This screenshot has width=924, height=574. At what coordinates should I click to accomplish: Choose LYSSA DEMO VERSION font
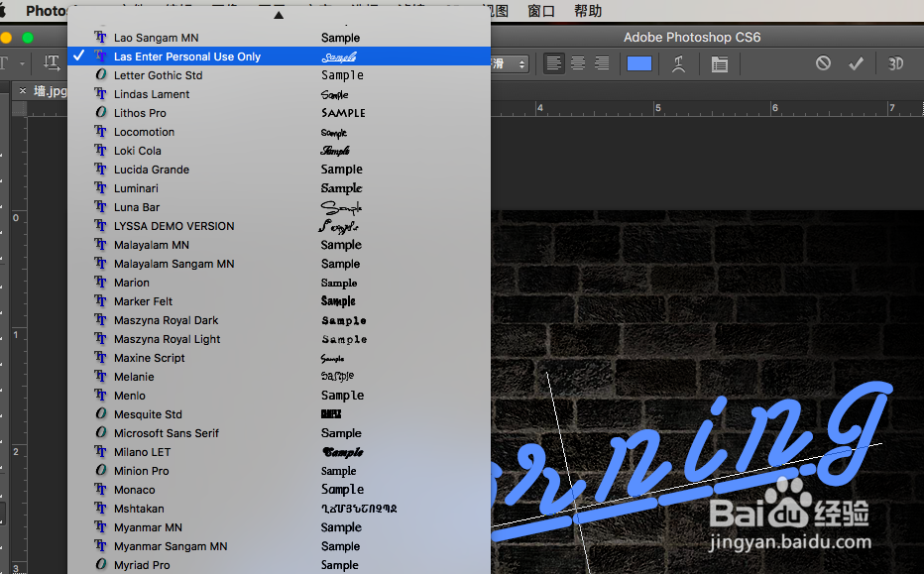coord(280,226)
